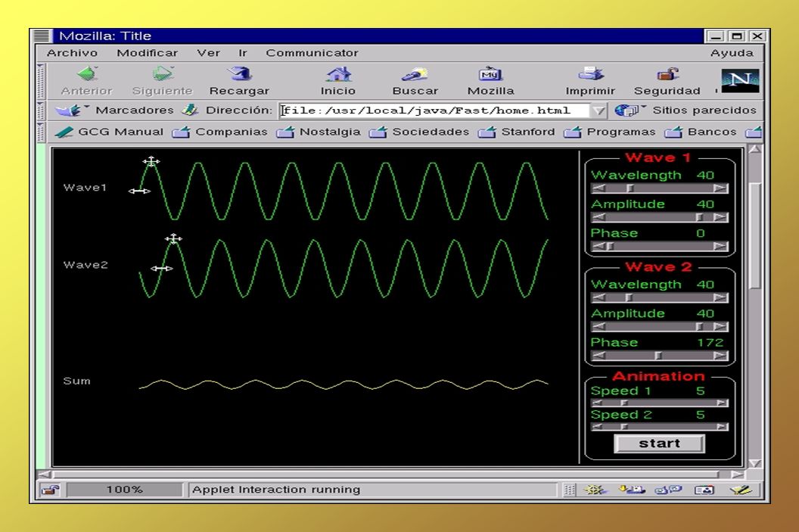The width and height of the screenshot is (799, 532).
Task: Open the Bancos bookmark folder
Action: point(701,132)
